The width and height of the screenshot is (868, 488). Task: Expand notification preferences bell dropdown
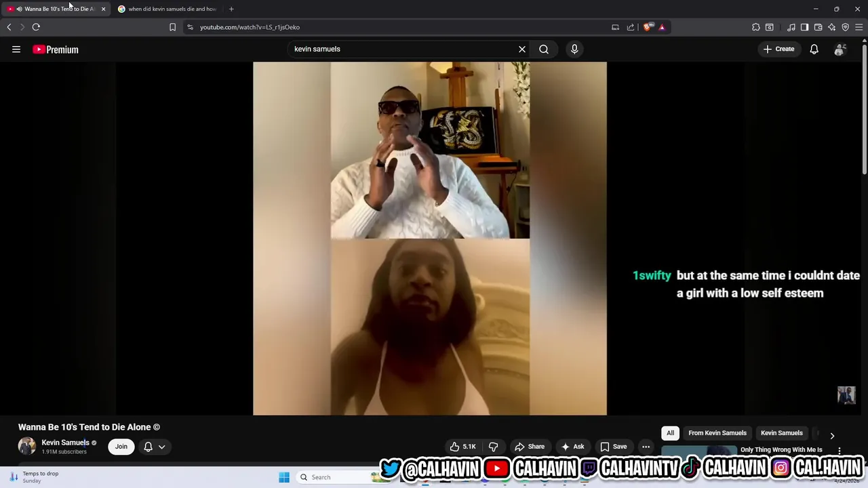point(155,447)
